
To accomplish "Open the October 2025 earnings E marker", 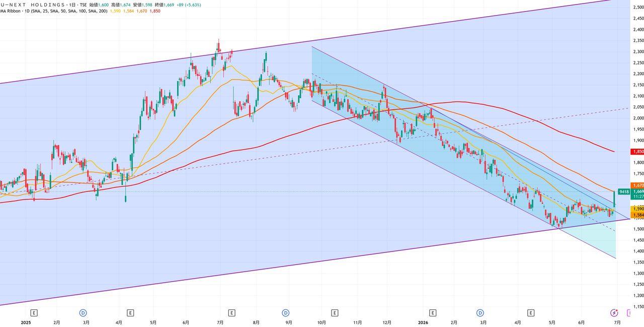I will [x=335, y=313].
